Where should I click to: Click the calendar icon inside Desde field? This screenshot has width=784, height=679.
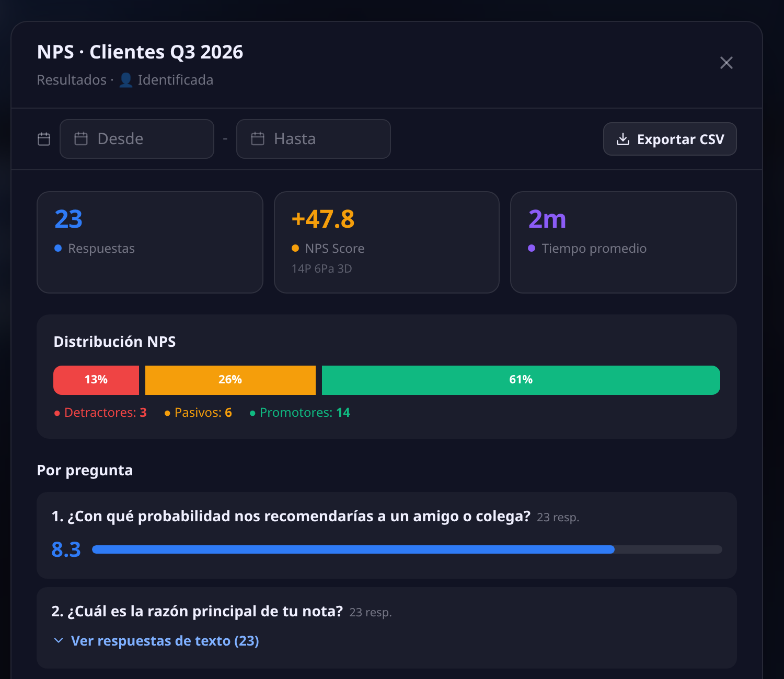[81, 138]
